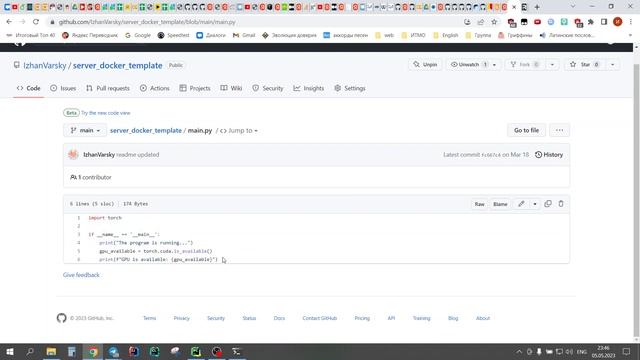Image resolution: width=640 pixels, height=360 pixels.
Task: Select line 1 number in code view
Action: pos(79,218)
